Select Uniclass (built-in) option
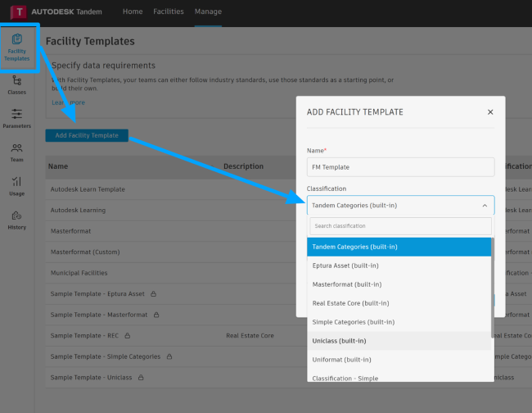Viewport: 532px width, 413px height. click(399, 341)
